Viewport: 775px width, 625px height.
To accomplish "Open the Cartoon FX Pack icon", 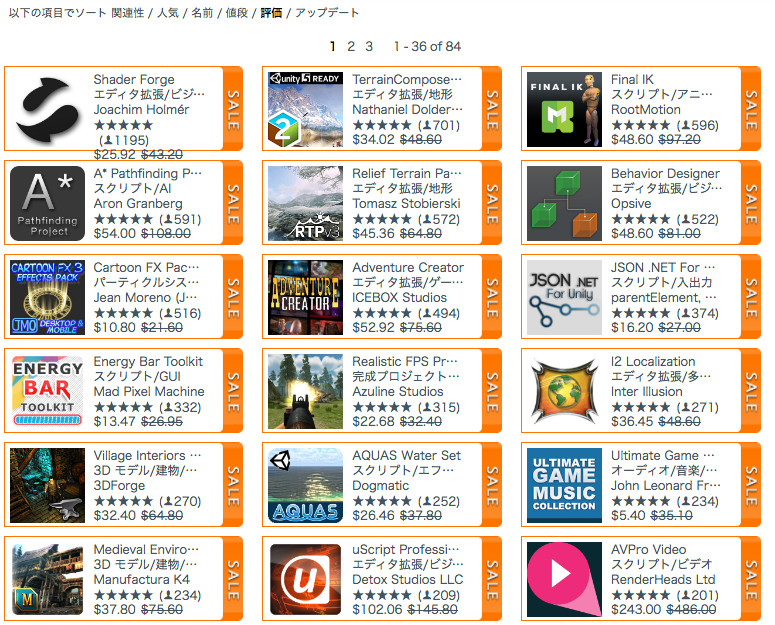I will click(x=47, y=297).
